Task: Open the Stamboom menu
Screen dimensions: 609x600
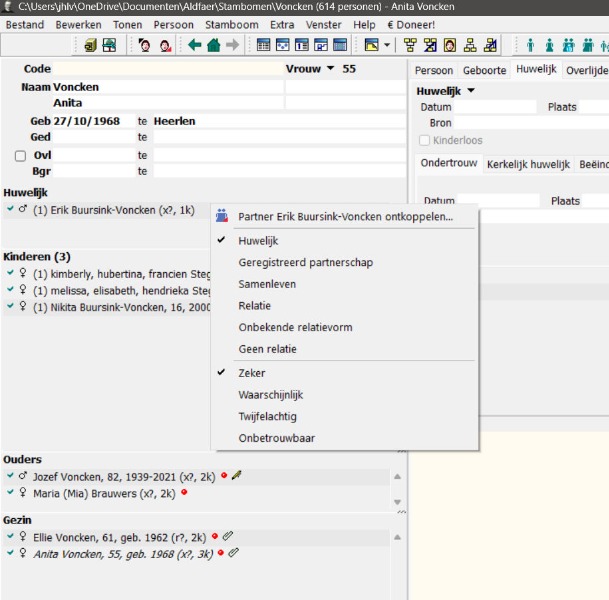Action: [231, 24]
